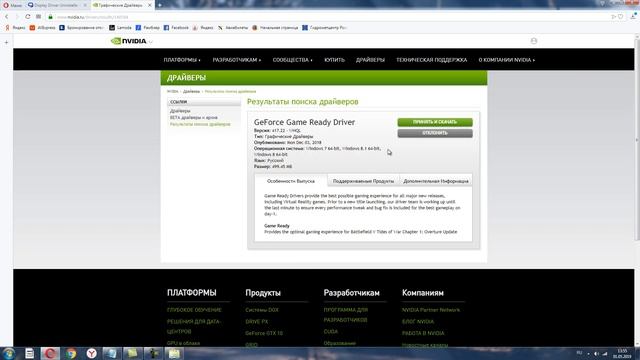This screenshot has height=360, width=640.
Task: Open the Драйверы sidebar link
Action: pos(180,111)
